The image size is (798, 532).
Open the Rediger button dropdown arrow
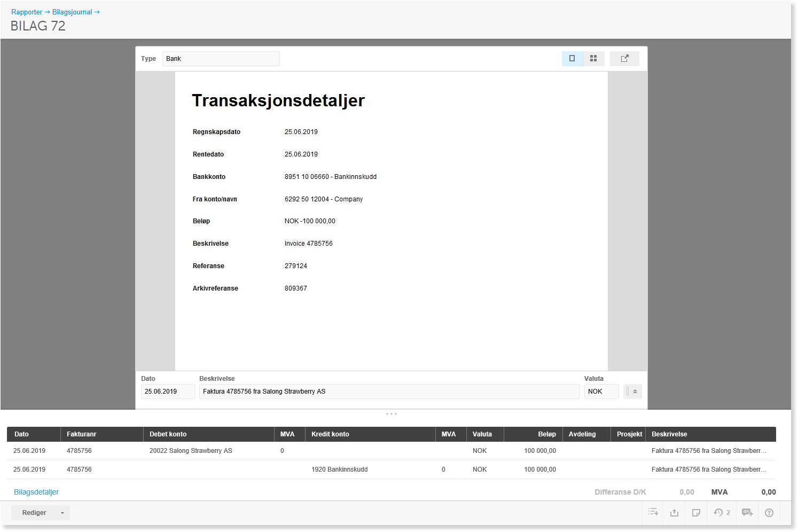62,513
